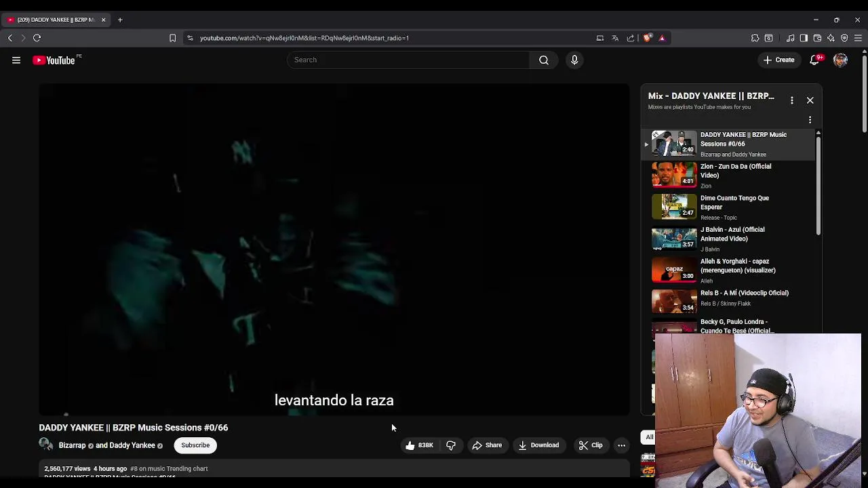Click the browser address bar URL
Screen dimensions: 868x488
(304, 38)
